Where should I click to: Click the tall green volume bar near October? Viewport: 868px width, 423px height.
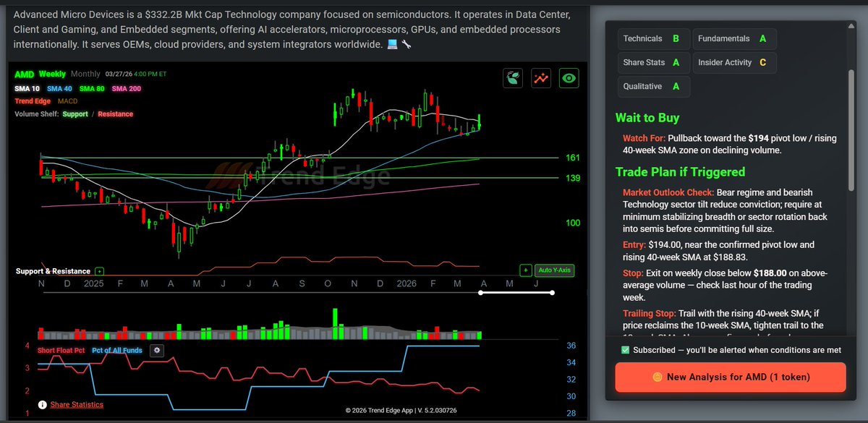click(x=335, y=324)
